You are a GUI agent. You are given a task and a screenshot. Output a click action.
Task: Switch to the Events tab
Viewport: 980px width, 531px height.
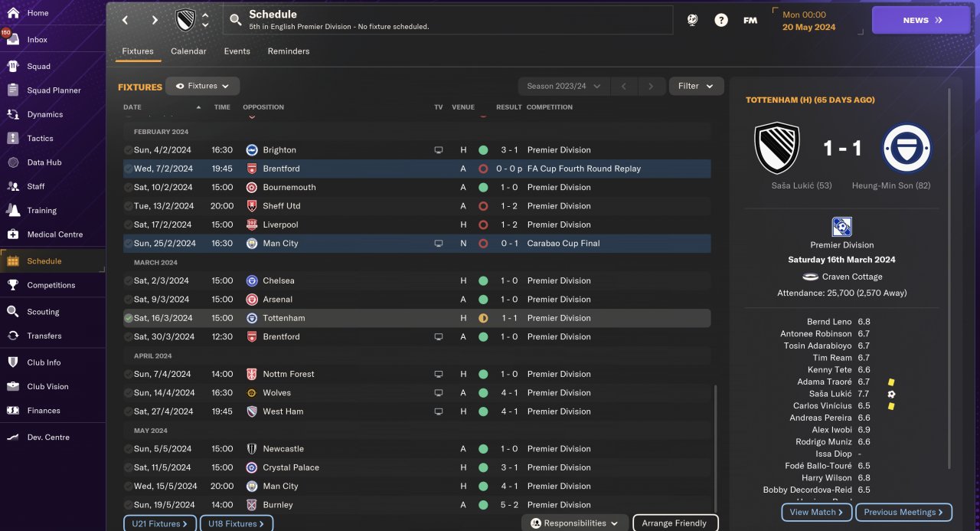[x=237, y=51]
